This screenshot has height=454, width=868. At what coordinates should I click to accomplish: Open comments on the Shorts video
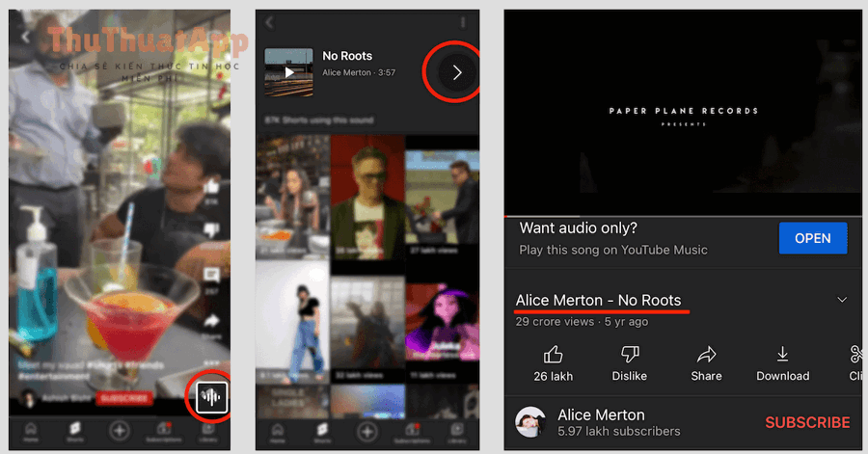211,275
